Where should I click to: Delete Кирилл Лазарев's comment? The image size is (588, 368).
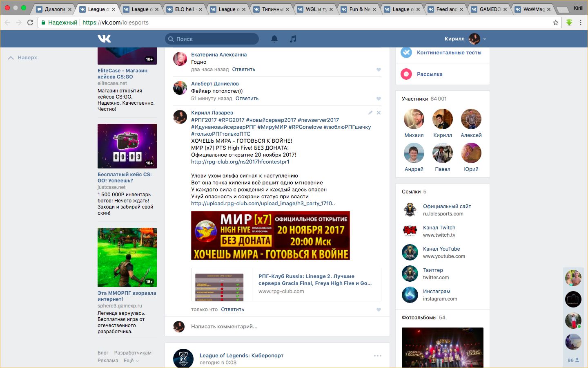pos(379,112)
